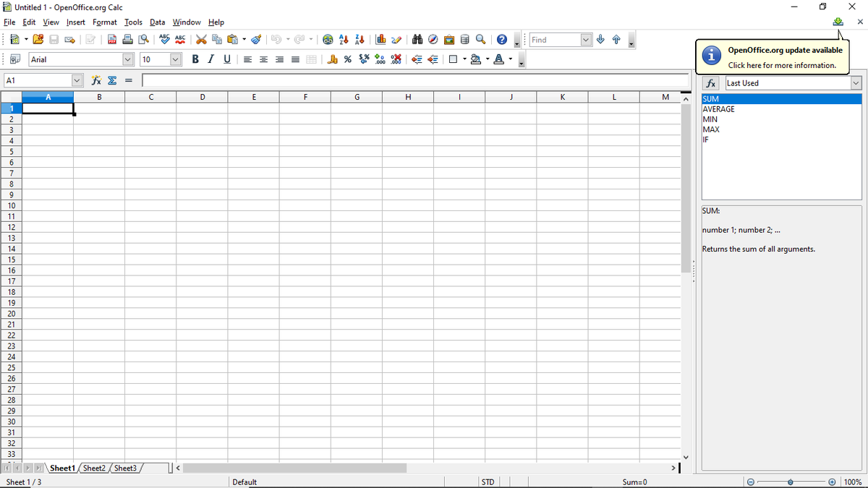Click the update available icon in menu bar
This screenshot has height=488, width=868.
coord(838,22)
